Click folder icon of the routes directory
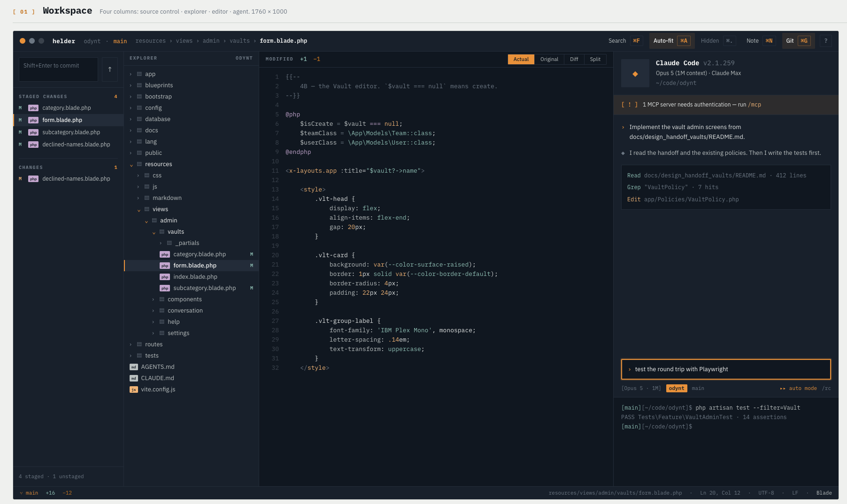Screen dimensions: 847x504 [139, 344]
